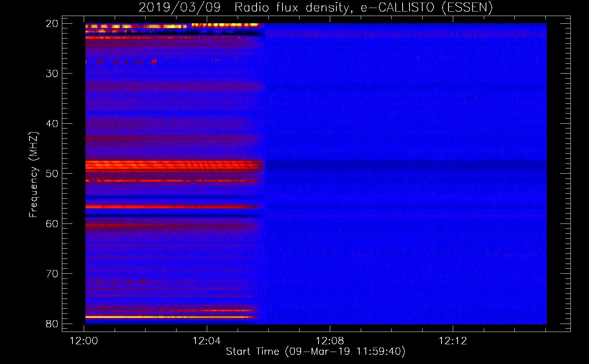Click the 50 frequency tick label
Image resolution: width=589 pixels, height=364 pixels.
coord(52,174)
